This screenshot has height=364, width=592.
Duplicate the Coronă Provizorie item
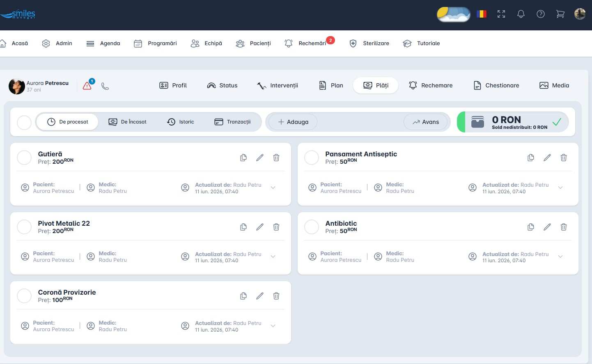pyautogui.click(x=243, y=296)
